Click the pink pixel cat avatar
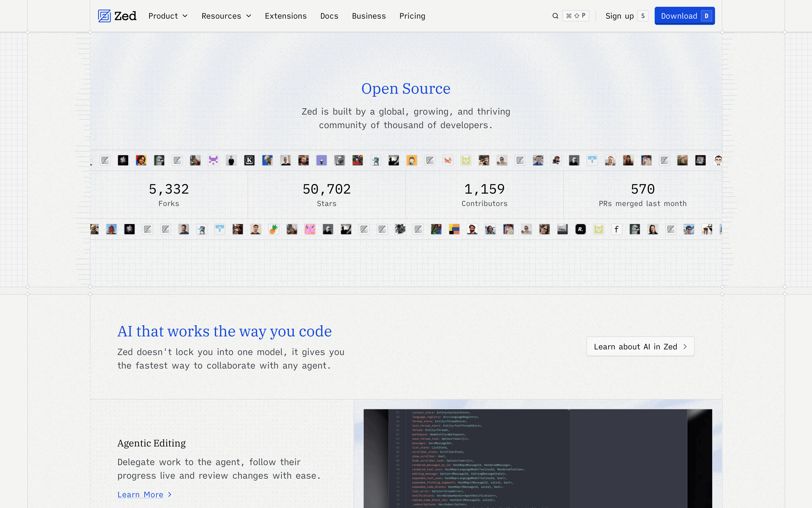Viewport: 812px width, 508px height. [x=310, y=229]
